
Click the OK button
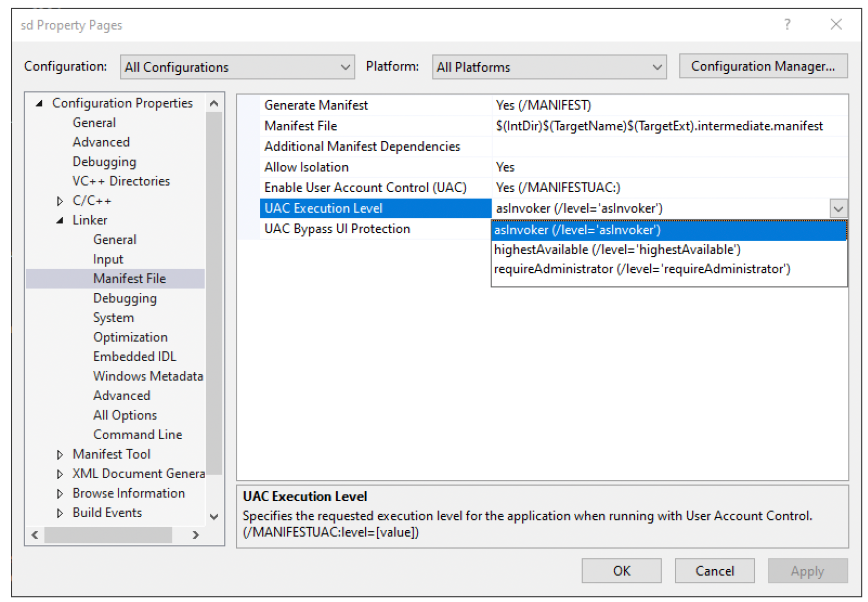pyautogui.click(x=621, y=571)
